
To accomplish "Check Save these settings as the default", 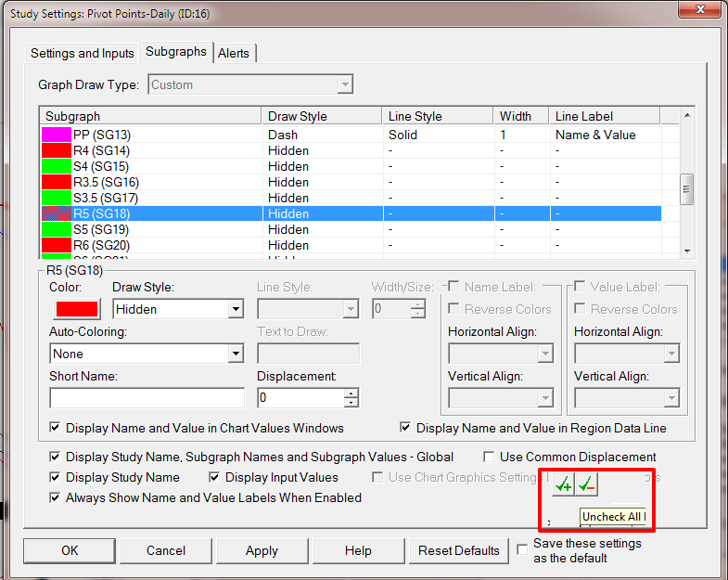I will [523, 549].
